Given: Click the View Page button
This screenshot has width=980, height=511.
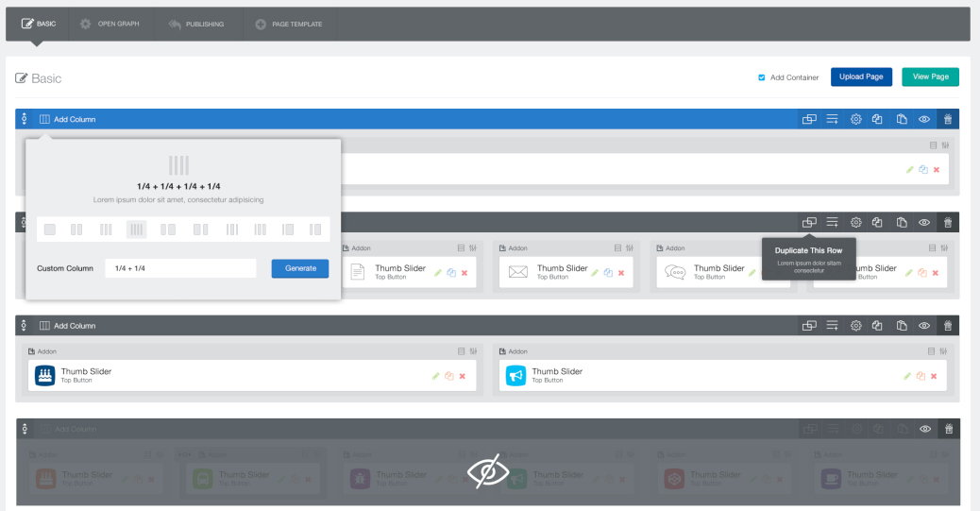Looking at the screenshot, I should [930, 77].
